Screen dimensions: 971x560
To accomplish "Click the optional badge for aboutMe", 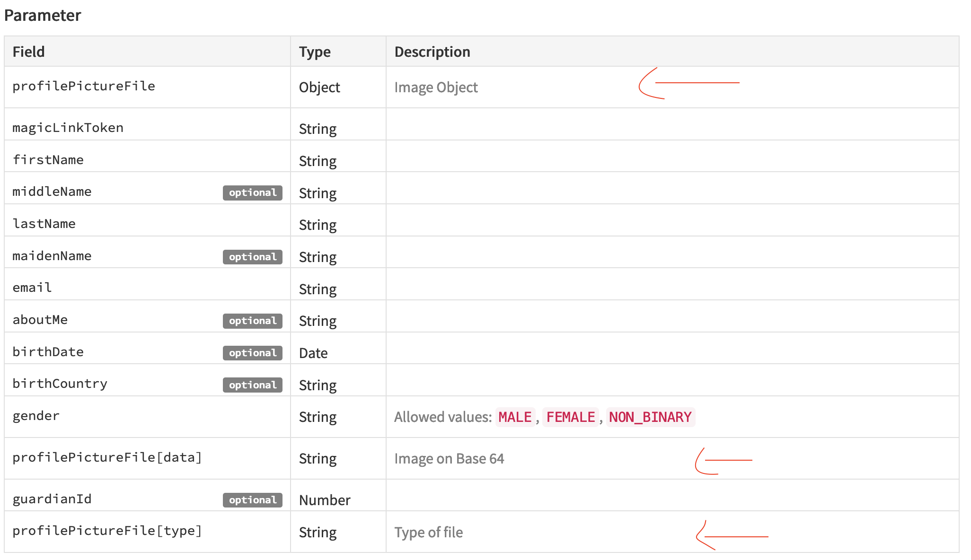I will click(x=253, y=321).
